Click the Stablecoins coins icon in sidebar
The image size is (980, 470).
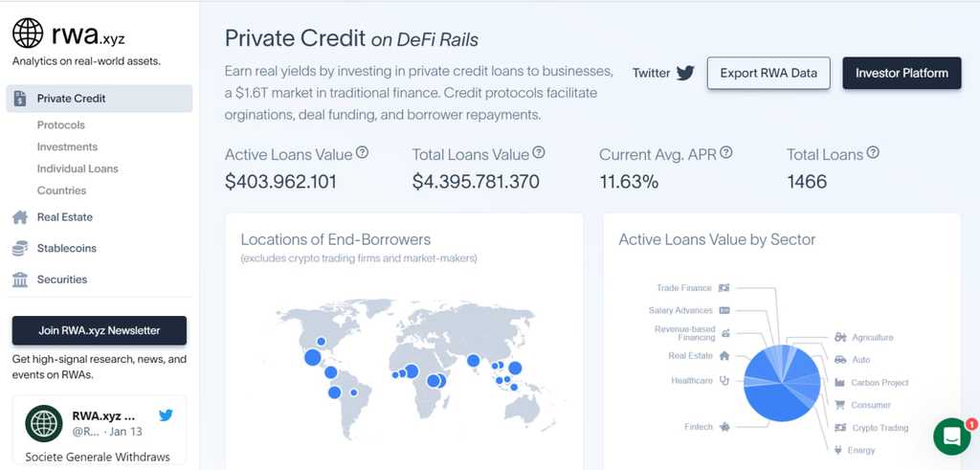pyautogui.click(x=20, y=248)
